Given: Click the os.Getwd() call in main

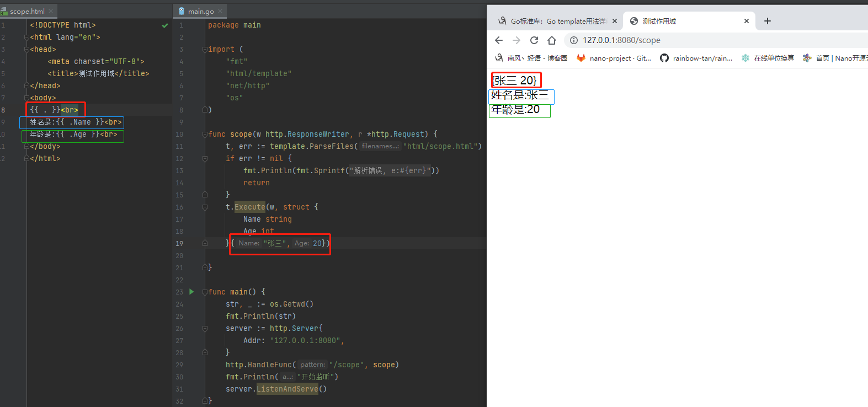Looking at the screenshot, I should [x=292, y=304].
